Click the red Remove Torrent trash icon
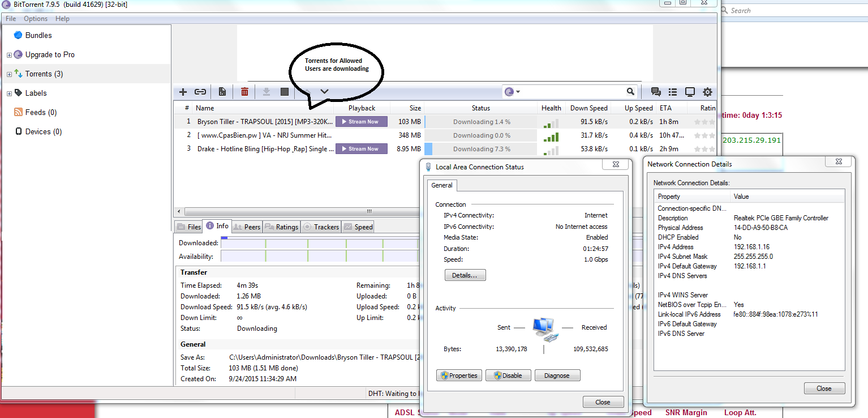 244,92
